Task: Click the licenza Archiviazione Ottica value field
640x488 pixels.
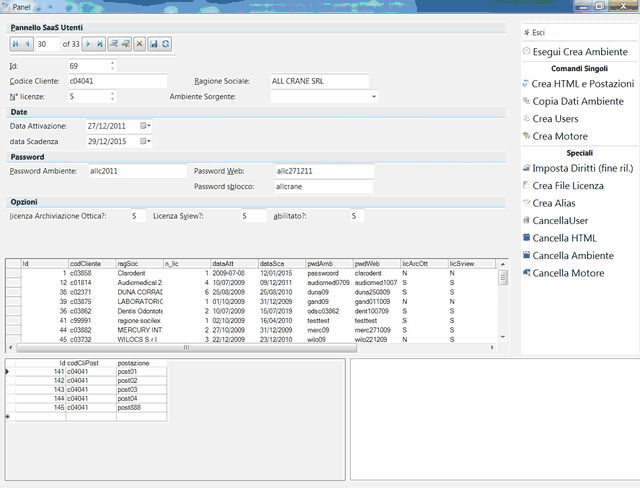Action: coord(138,216)
